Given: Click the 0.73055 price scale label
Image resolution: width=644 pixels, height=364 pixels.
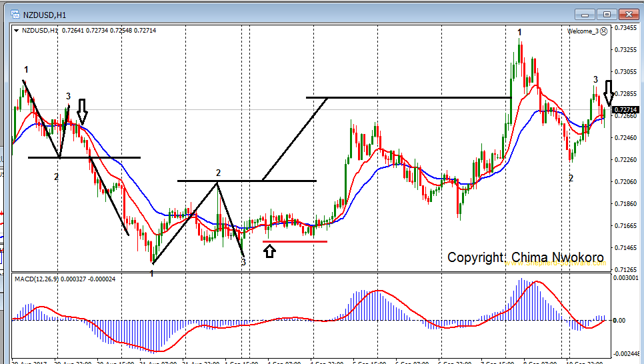Looking at the screenshot, I should (625, 72).
